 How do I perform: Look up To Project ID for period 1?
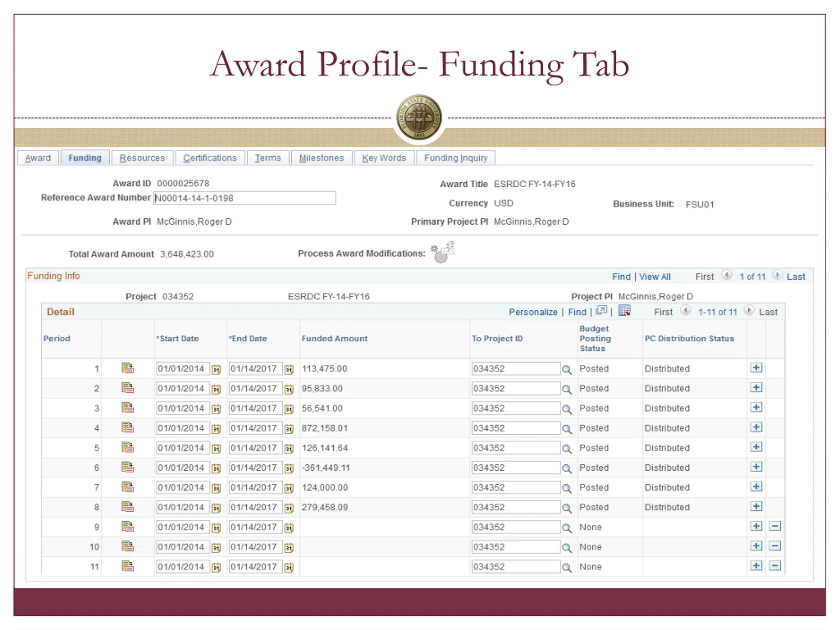click(567, 369)
